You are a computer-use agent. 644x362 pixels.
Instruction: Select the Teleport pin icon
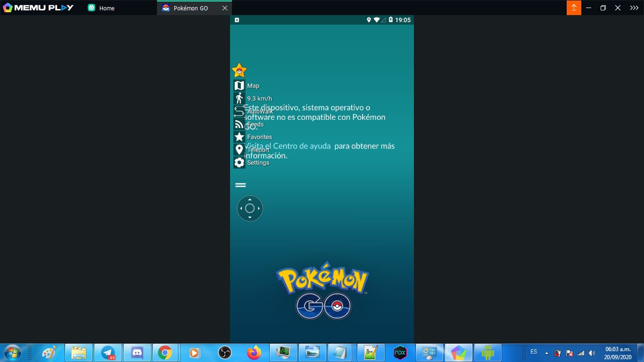pyautogui.click(x=239, y=150)
